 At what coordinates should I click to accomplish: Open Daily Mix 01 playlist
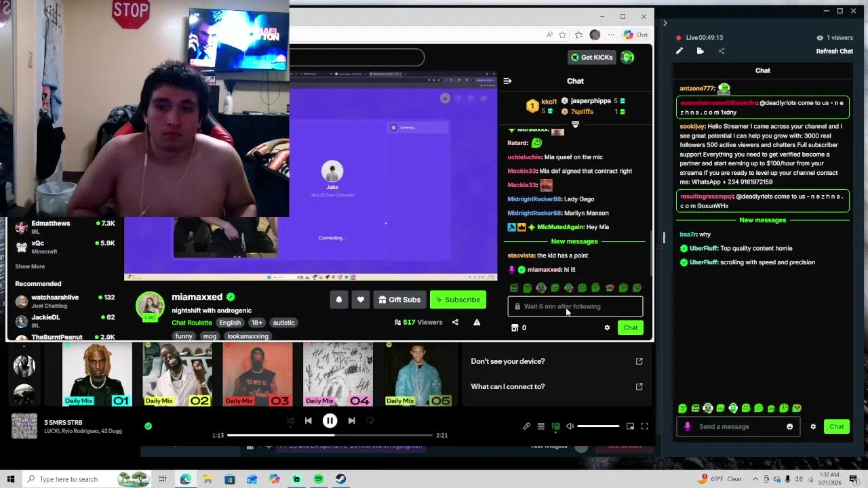pyautogui.click(x=96, y=375)
